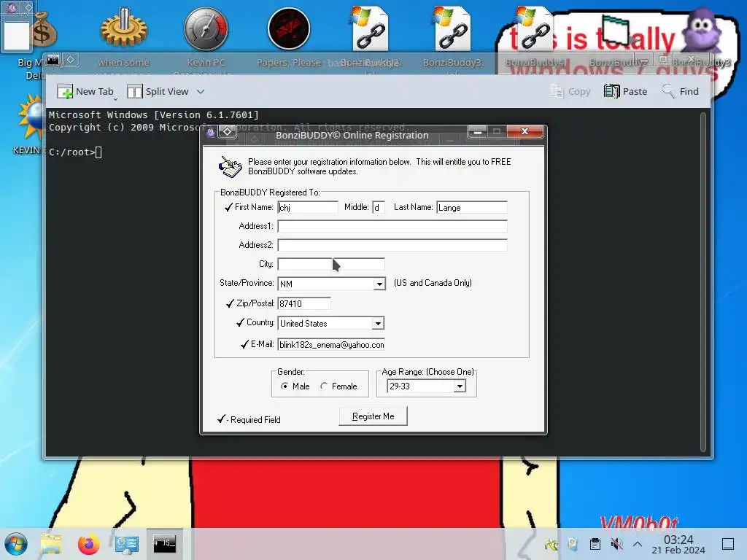Open the Windows Start orb

tap(16, 544)
